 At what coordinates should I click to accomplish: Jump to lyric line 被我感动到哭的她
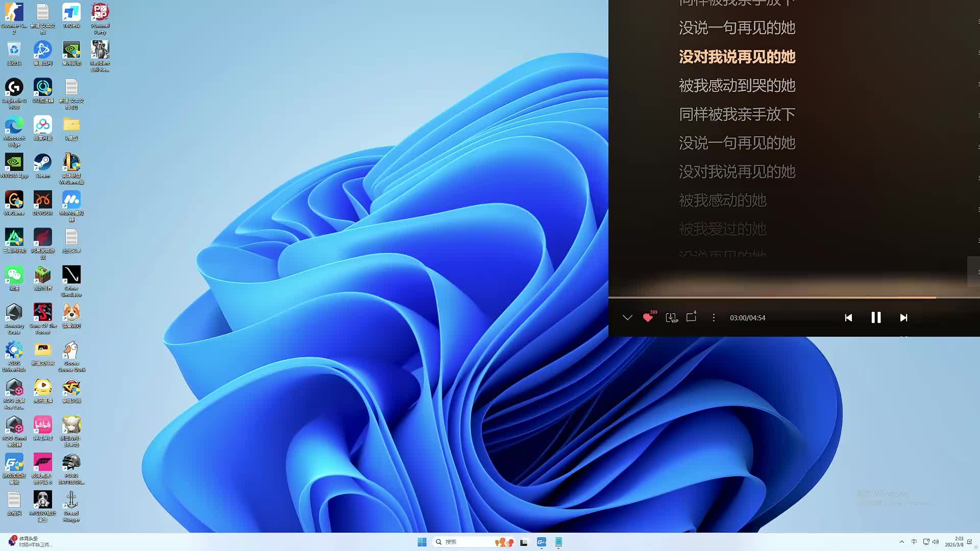tap(737, 86)
